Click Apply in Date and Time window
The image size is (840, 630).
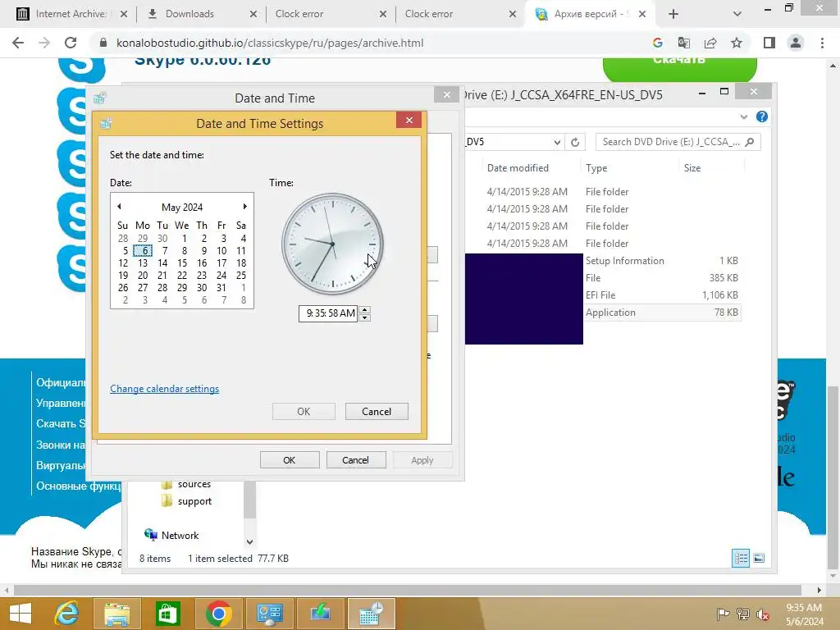(x=422, y=460)
